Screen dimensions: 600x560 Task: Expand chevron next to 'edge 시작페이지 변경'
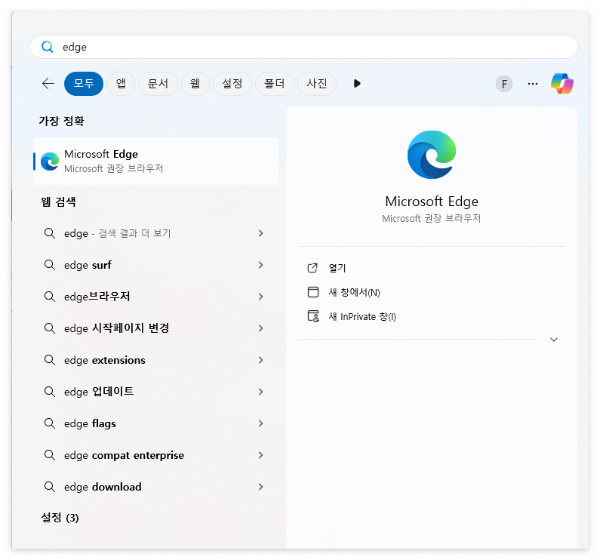pos(261,328)
